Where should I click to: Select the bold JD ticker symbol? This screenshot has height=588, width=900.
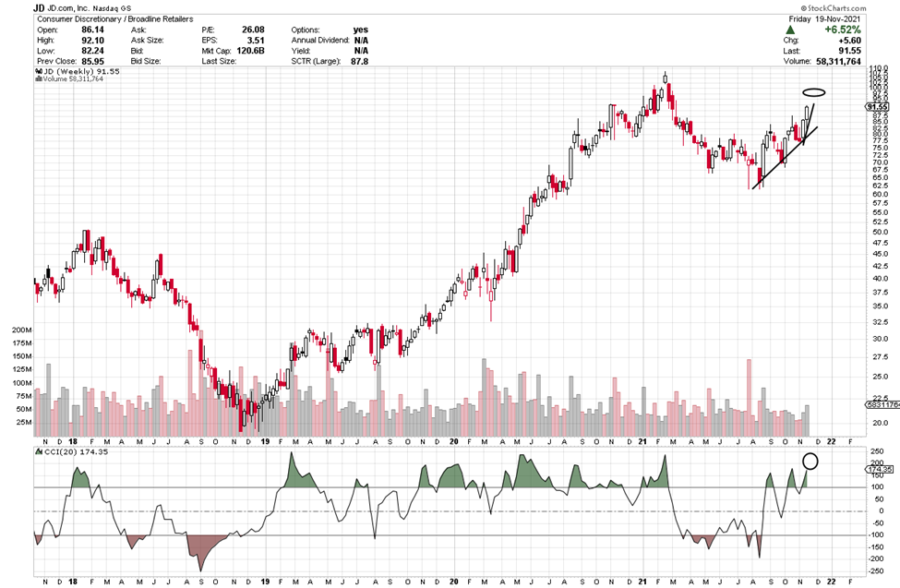(39, 8)
